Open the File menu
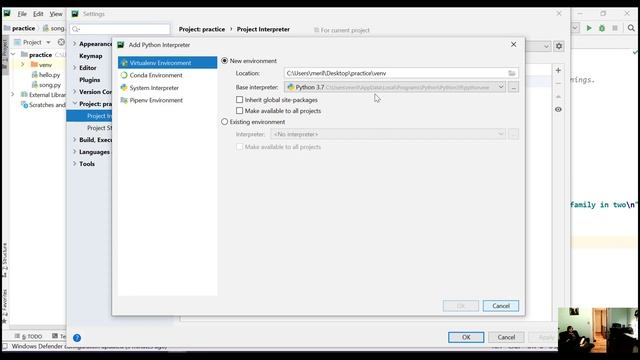The height and width of the screenshot is (360, 640). pos(22,14)
